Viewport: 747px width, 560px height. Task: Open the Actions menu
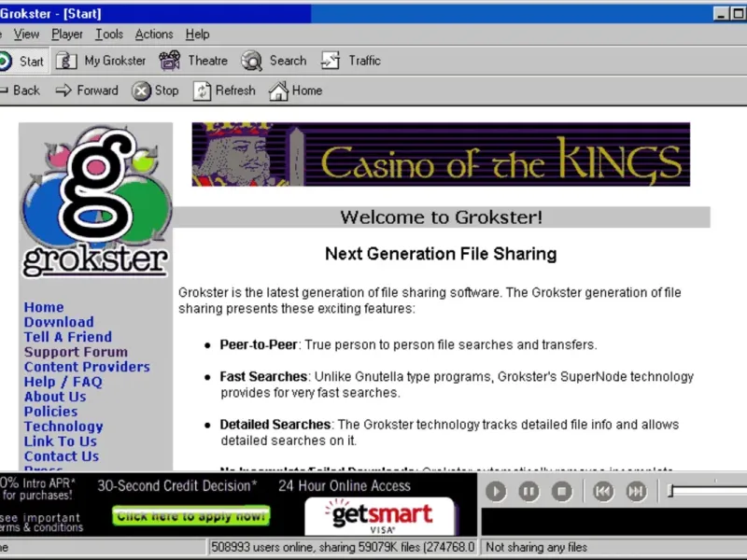[x=154, y=35]
